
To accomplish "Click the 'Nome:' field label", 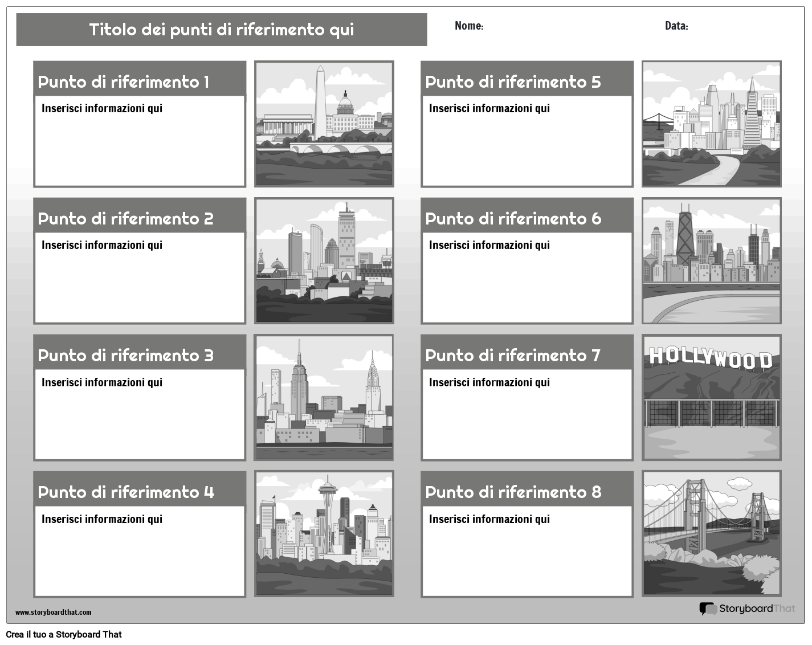I will [469, 26].
